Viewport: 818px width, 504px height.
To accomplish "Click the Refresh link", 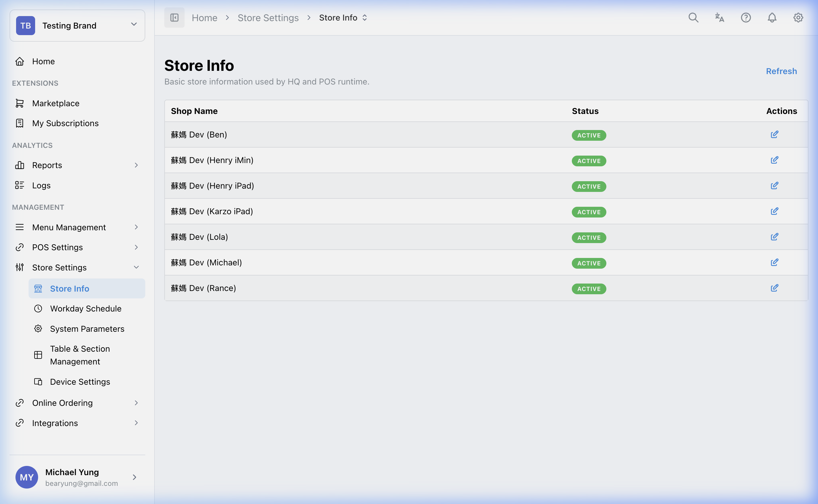I will coord(781,71).
